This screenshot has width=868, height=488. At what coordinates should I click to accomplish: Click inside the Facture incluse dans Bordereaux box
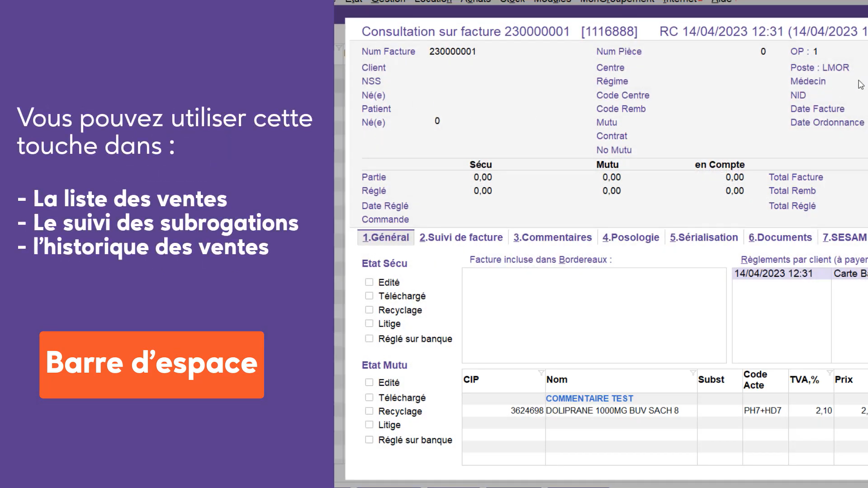click(593, 315)
